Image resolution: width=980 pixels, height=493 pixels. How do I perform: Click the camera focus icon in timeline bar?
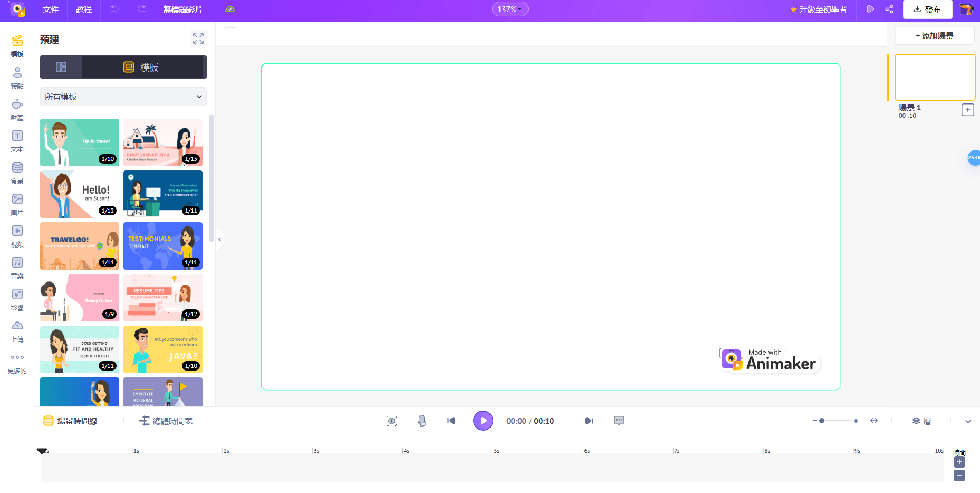[391, 421]
